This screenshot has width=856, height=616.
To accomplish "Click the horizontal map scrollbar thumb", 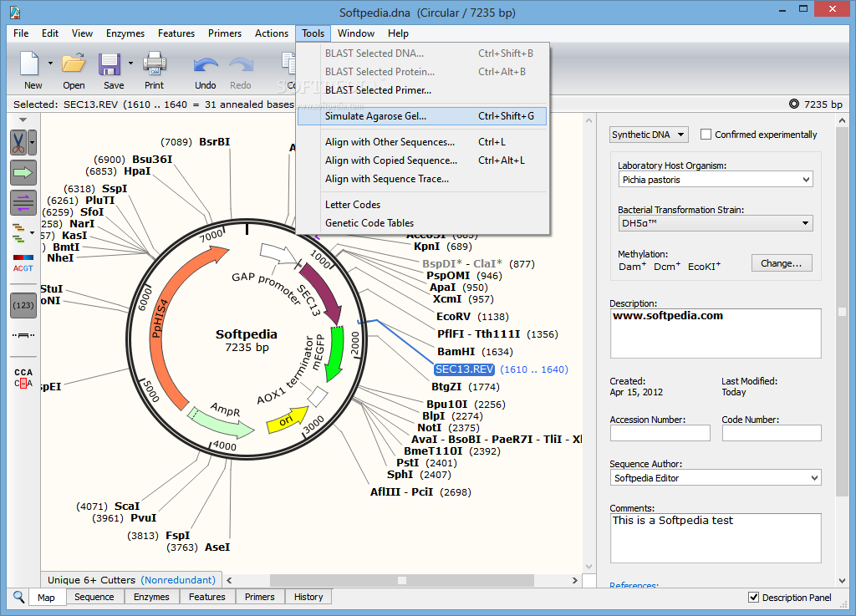I will point(402,580).
